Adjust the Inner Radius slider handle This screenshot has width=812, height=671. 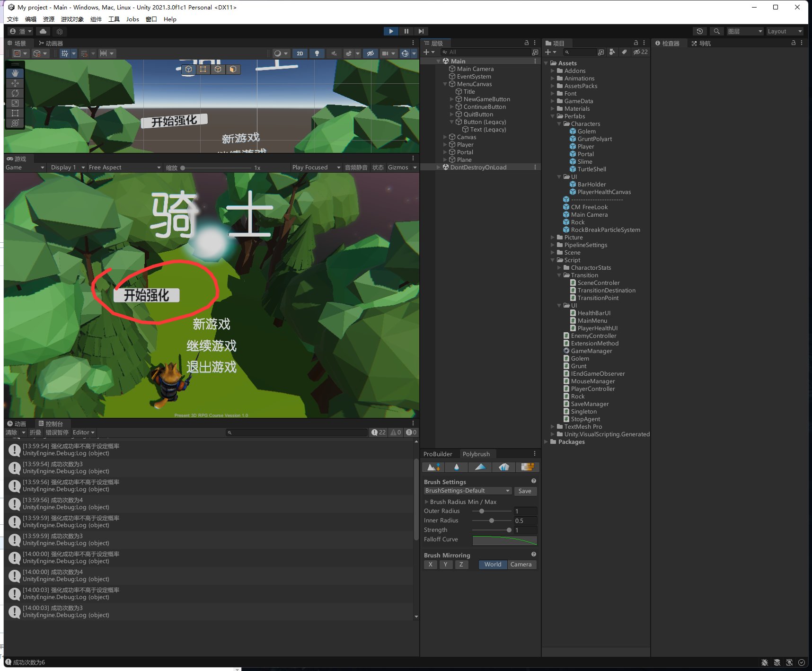click(492, 521)
